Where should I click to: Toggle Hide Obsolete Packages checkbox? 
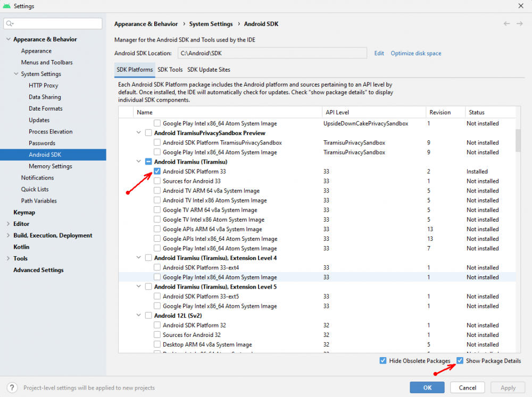click(x=383, y=361)
